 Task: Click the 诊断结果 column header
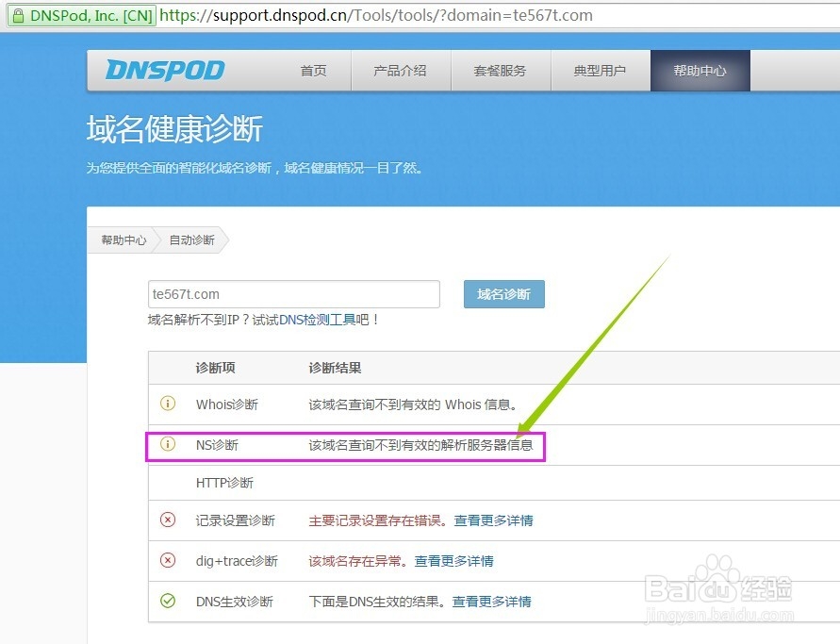point(335,368)
